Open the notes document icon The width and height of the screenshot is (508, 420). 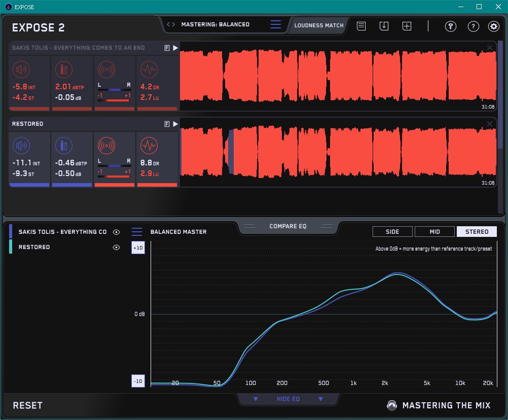361,26
